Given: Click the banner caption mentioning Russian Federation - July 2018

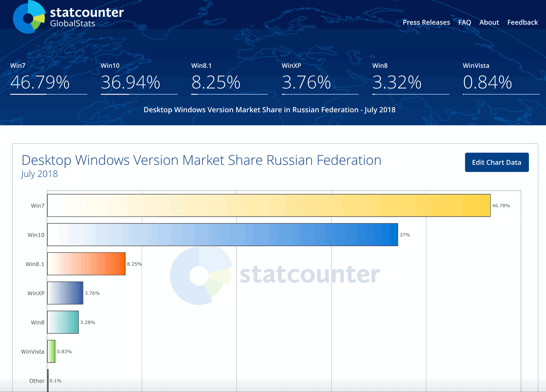Looking at the screenshot, I should pos(269,110).
